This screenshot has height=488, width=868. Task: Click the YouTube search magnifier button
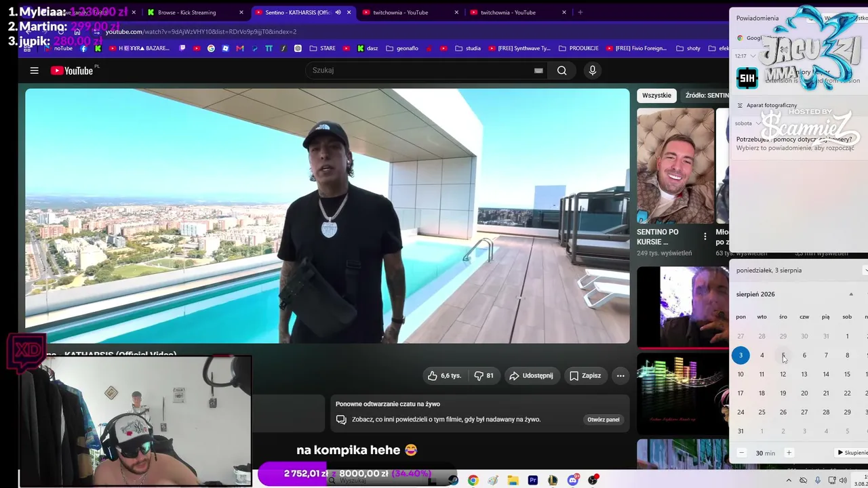[x=561, y=70]
